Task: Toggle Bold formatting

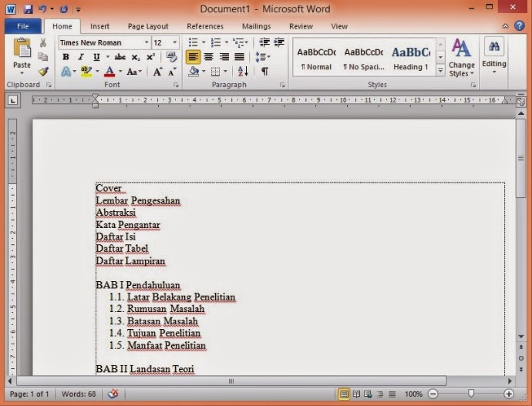Action: pos(66,57)
